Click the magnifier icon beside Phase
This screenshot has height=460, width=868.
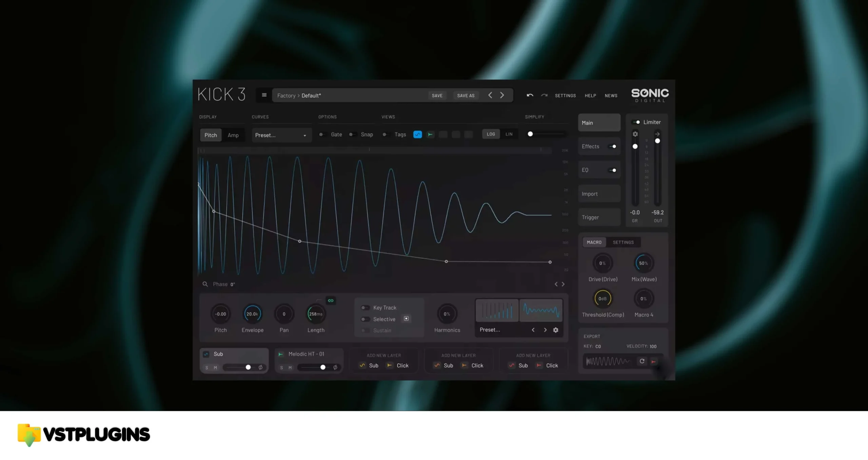click(x=205, y=284)
